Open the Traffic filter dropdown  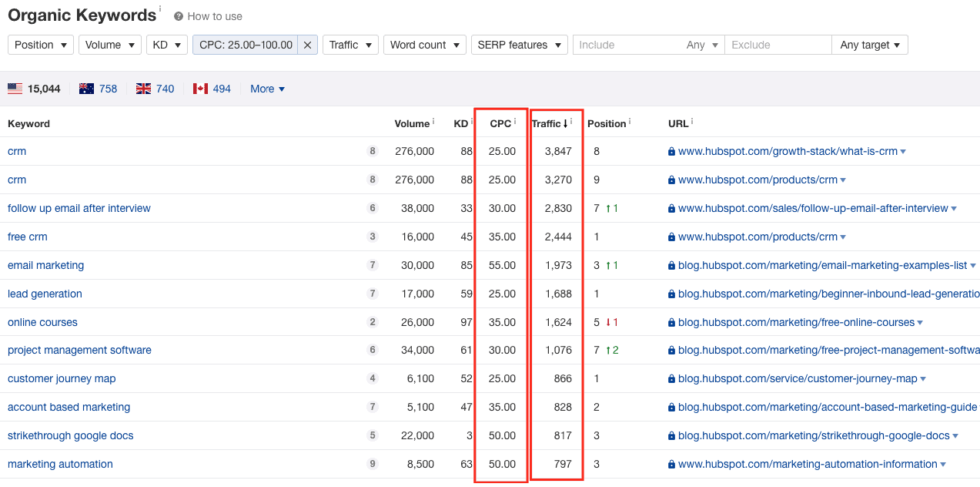click(350, 45)
